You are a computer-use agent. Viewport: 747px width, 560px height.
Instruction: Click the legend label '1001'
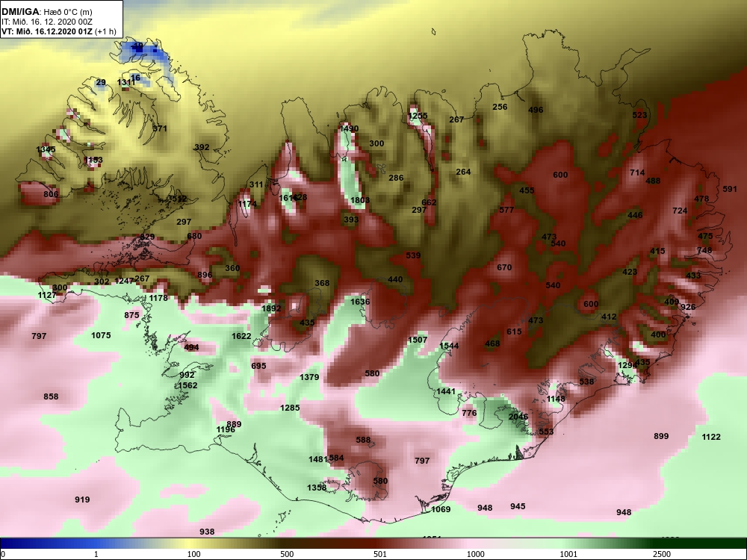(568, 554)
